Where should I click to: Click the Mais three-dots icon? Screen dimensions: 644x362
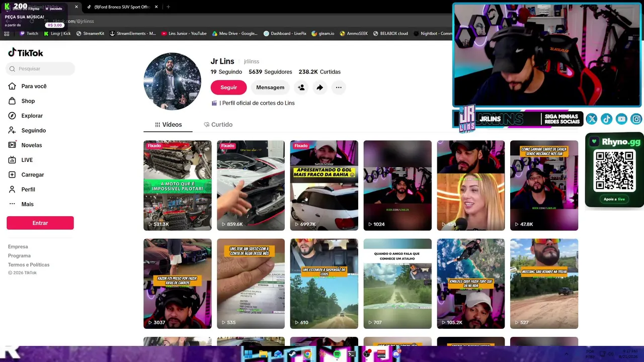pos(12,204)
